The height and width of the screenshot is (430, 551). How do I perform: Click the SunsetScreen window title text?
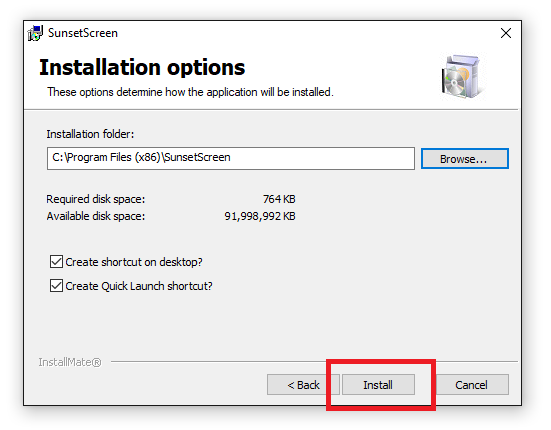(x=83, y=33)
